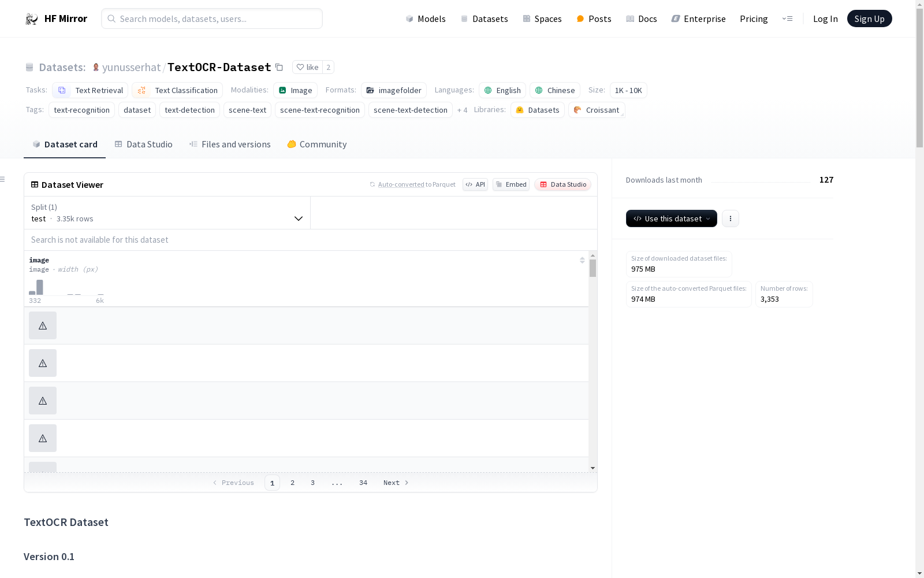Open the three-dot options beside Use this dataset
Viewport: 924px width, 578px height.
[731, 218]
